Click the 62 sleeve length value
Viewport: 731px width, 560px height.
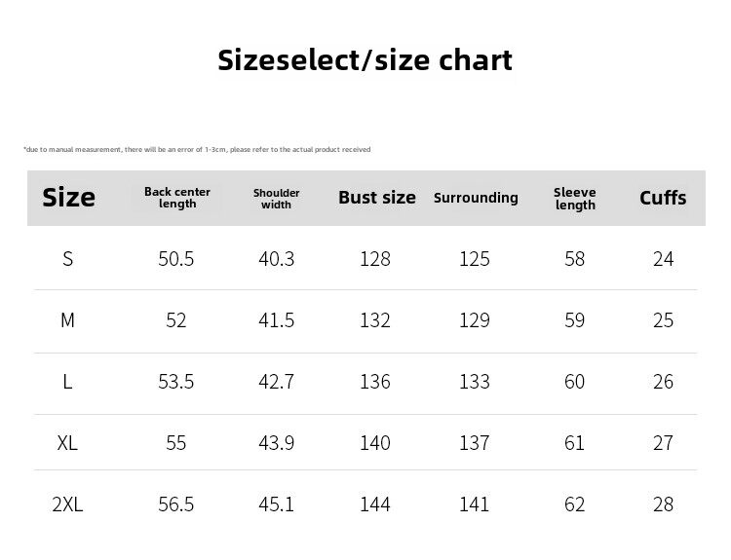click(x=575, y=504)
